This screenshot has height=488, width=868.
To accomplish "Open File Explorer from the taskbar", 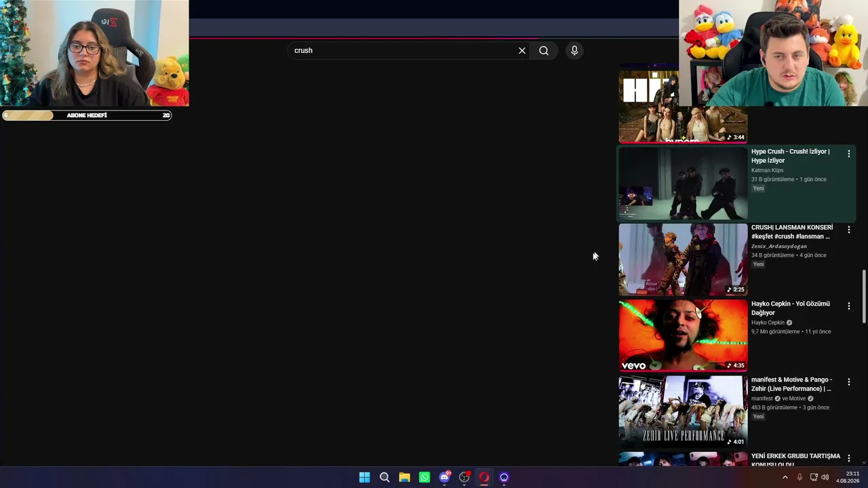I will pyautogui.click(x=404, y=477).
